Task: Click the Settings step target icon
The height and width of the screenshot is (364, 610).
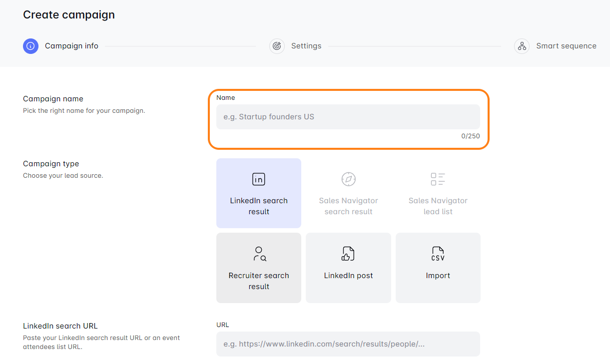Action: [x=277, y=46]
